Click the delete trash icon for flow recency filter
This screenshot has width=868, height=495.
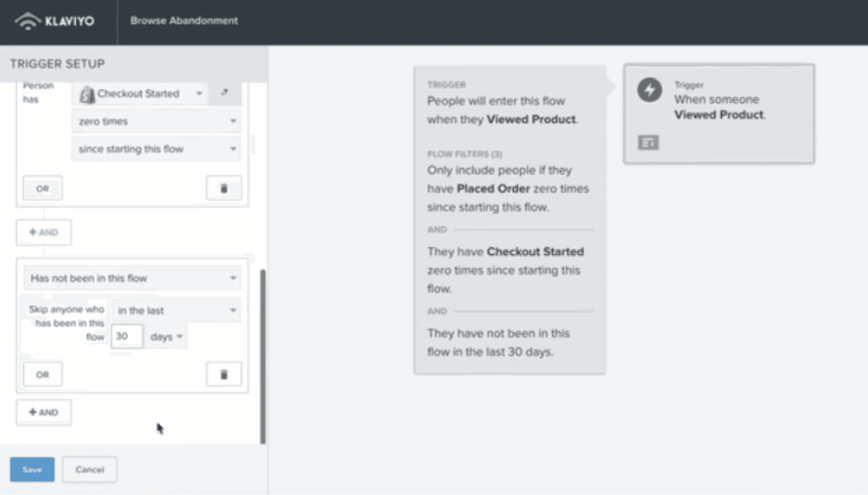224,374
